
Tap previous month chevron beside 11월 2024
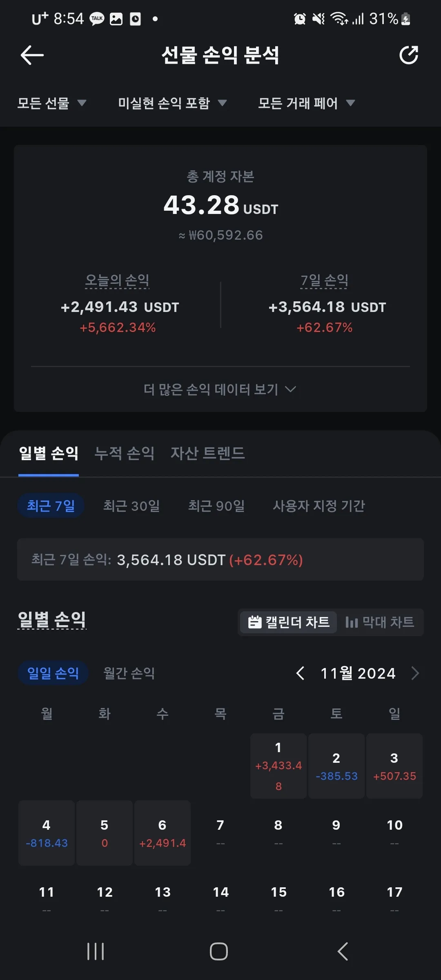click(x=301, y=673)
